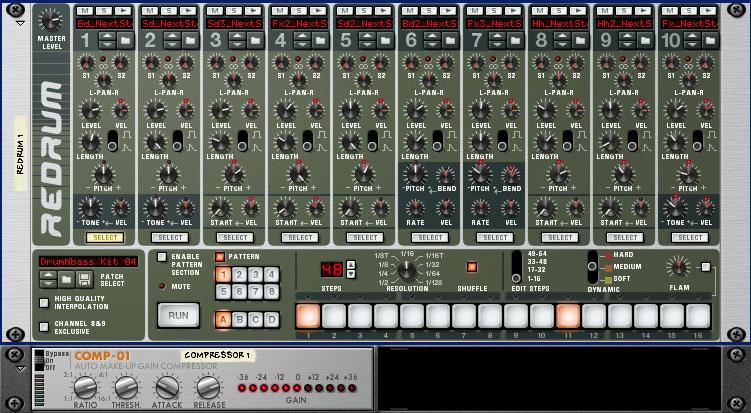The width and height of the screenshot is (751, 413).
Task: Open sample browser folder for channel 4
Action: [x=320, y=41]
